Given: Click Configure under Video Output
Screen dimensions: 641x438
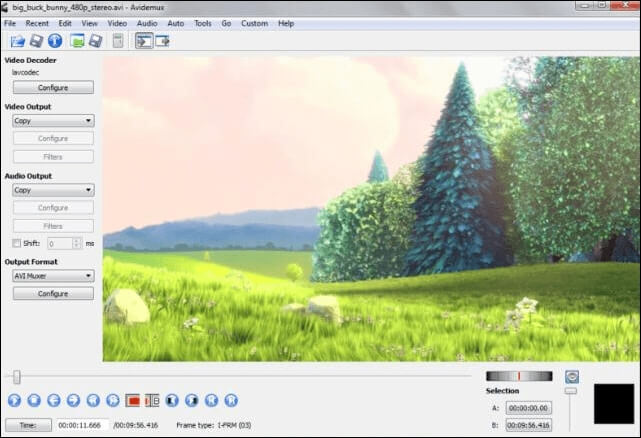Looking at the screenshot, I should (x=53, y=138).
